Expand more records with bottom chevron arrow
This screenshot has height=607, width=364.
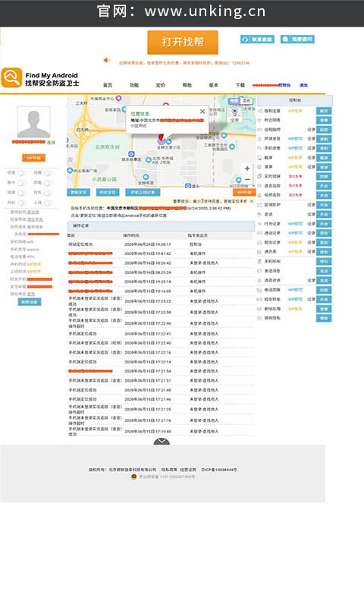(x=162, y=442)
